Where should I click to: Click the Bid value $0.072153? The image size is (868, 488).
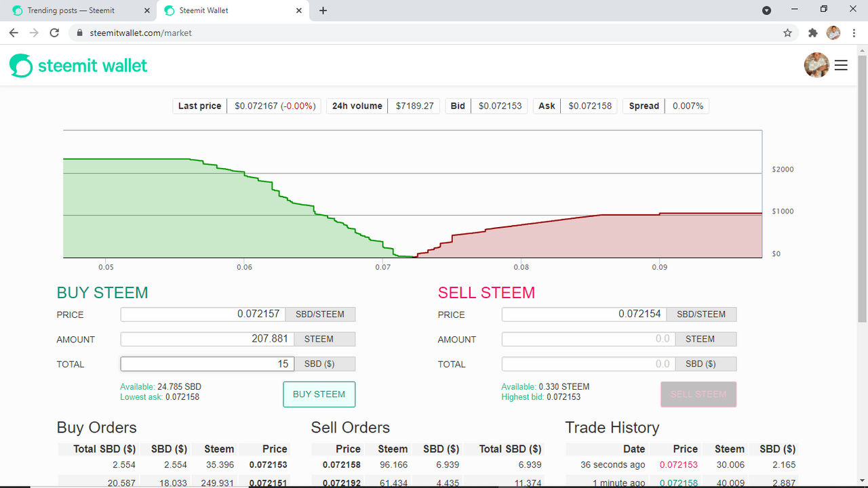pos(500,106)
